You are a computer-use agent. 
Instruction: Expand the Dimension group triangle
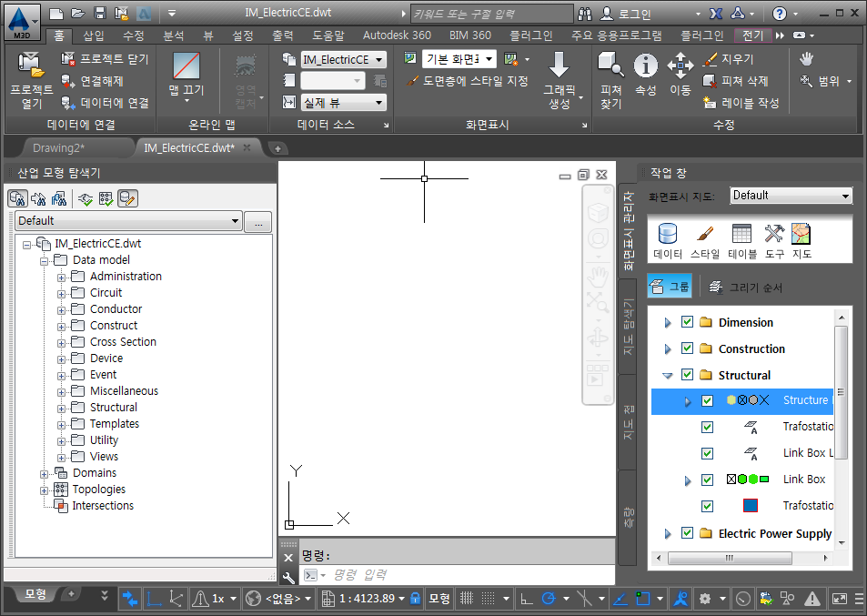(668, 322)
